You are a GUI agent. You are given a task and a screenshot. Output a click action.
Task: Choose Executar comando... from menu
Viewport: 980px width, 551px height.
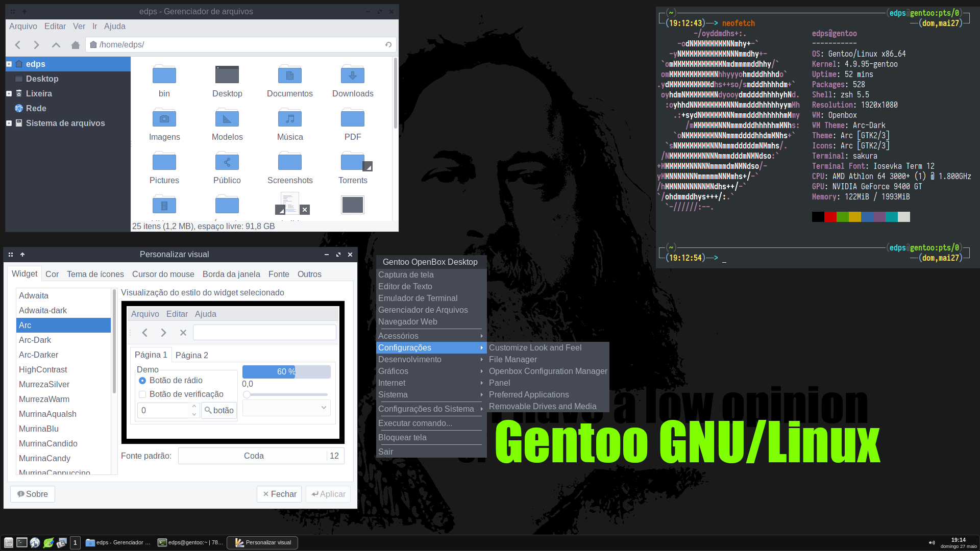[x=431, y=423]
